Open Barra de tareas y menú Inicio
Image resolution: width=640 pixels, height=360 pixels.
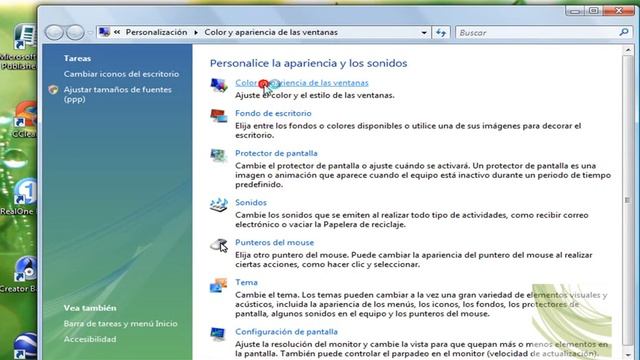[x=120, y=324]
